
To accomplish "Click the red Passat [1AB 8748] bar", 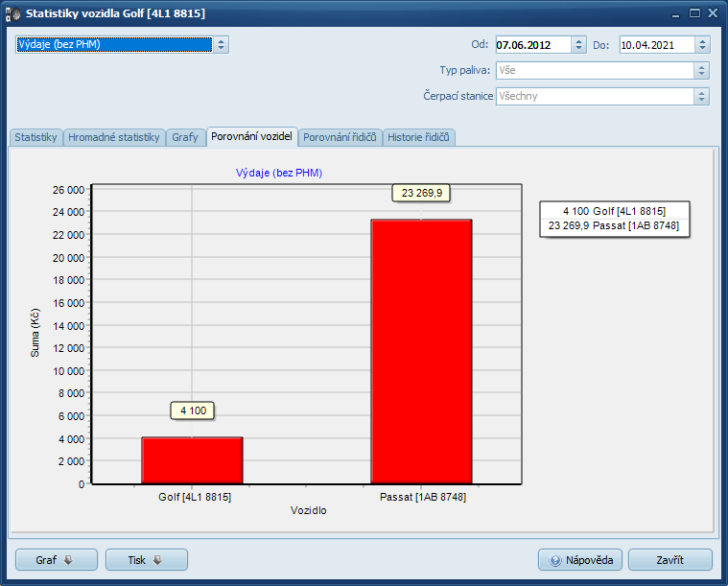I will pos(422,352).
